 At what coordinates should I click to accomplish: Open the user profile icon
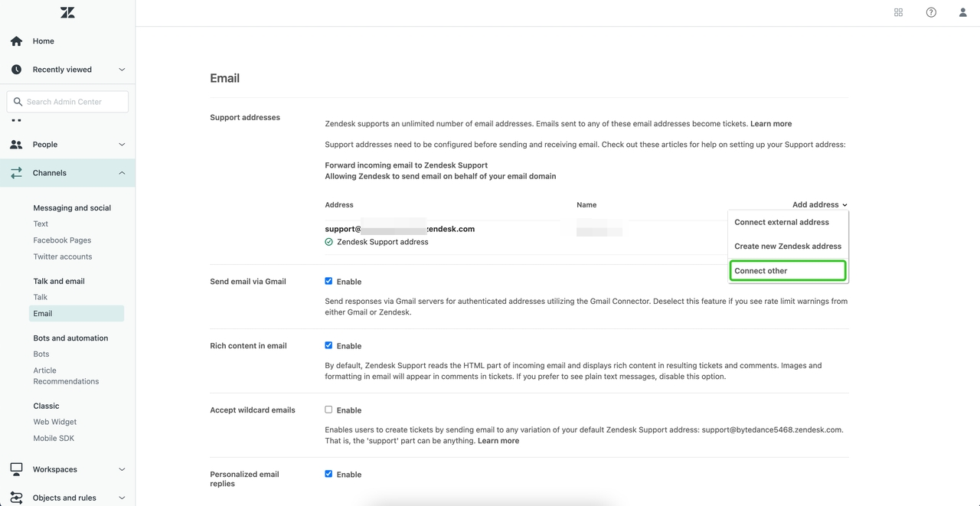[x=962, y=12]
